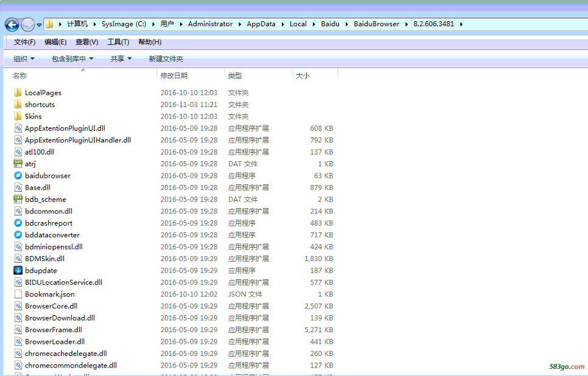
Task: Click the bdupdate application icon
Action: click(x=18, y=270)
